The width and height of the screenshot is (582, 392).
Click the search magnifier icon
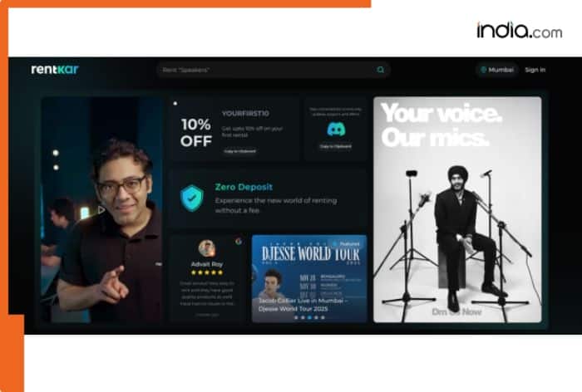tap(381, 70)
